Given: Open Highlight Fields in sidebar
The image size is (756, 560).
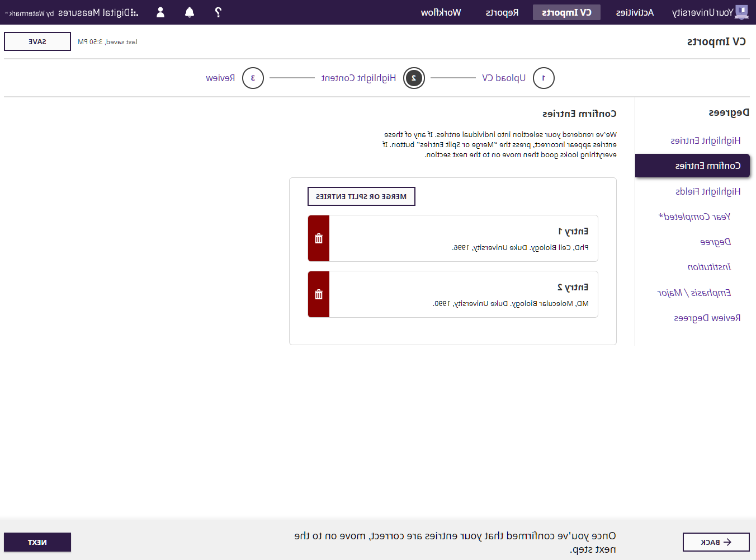Looking at the screenshot, I should pos(708,191).
